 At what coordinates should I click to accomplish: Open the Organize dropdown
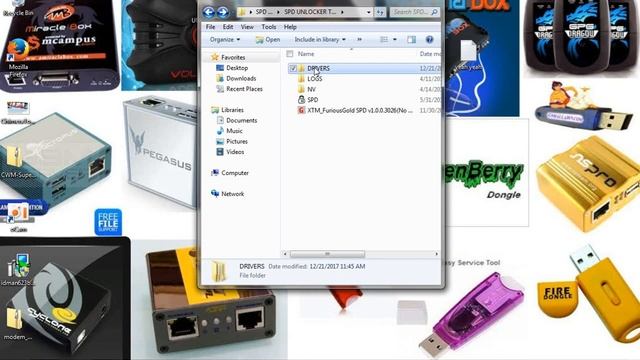point(225,40)
